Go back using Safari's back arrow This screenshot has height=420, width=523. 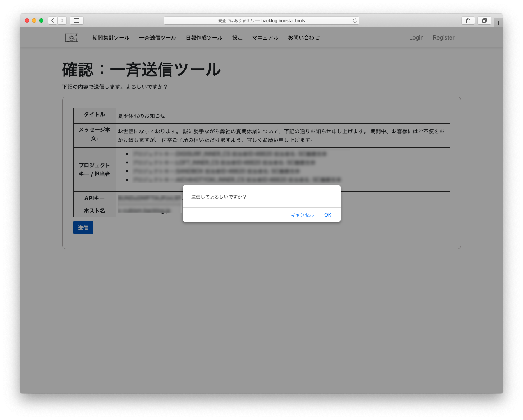point(53,20)
